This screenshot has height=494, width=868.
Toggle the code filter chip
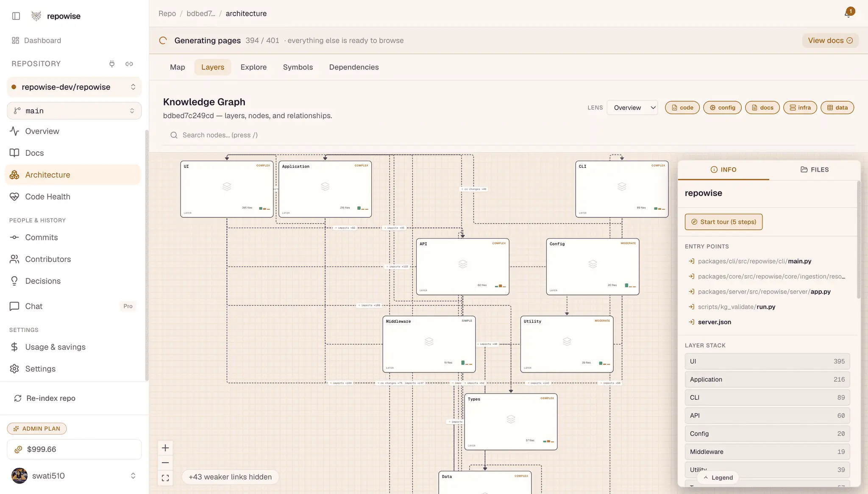tap(682, 108)
